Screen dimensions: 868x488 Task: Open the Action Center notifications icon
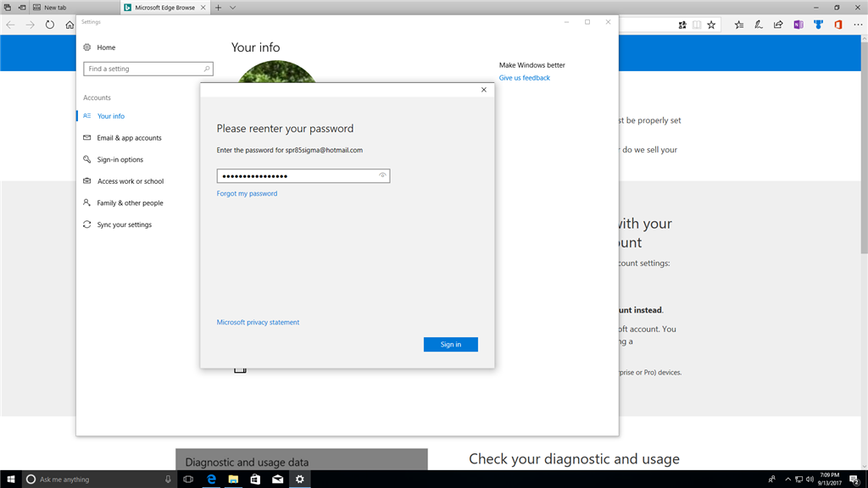tap(854, 480)
